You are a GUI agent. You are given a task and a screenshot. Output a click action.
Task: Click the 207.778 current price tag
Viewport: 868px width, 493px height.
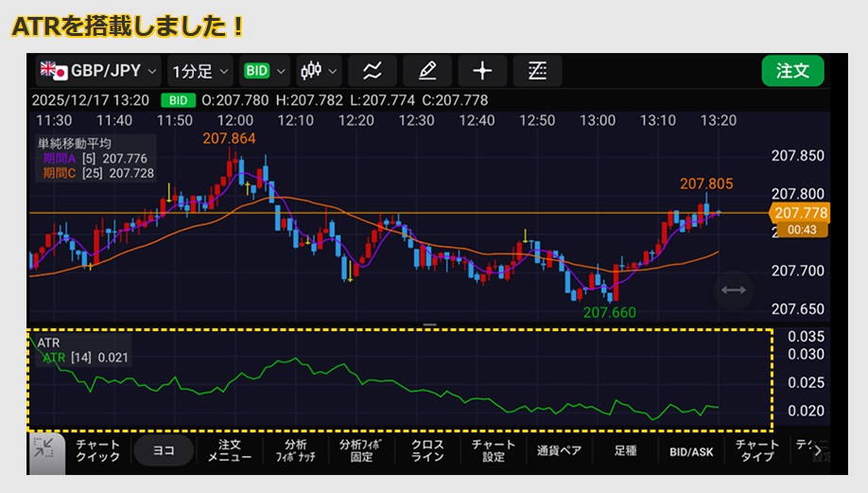point(800,213)
